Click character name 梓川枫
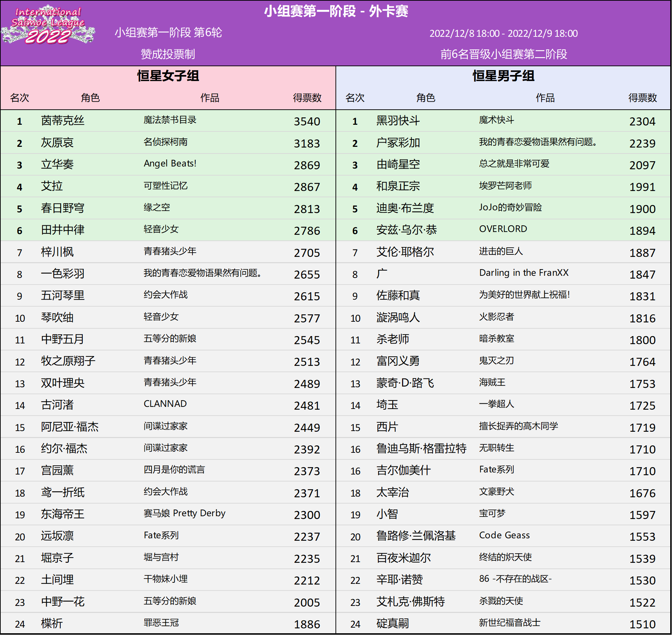 pos(57,252)
